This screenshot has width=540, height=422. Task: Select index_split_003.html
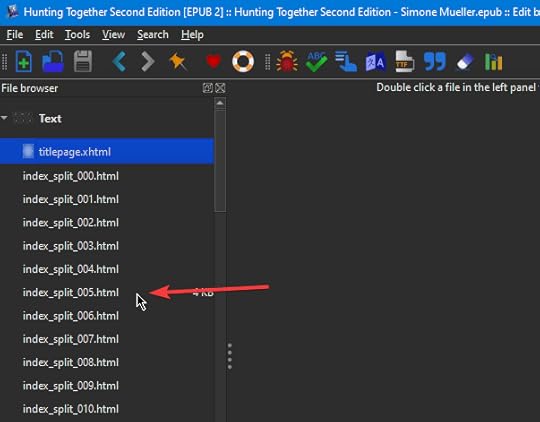(107, 246)
